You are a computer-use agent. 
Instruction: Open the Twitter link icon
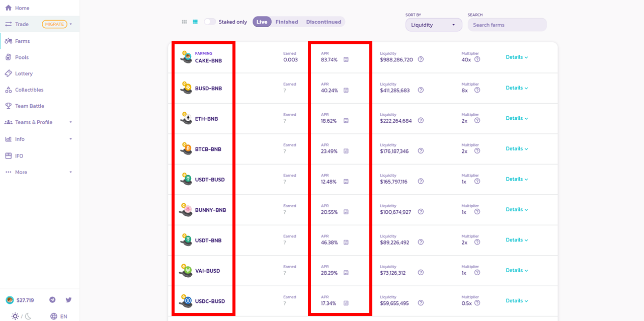[x=68, y=300]
